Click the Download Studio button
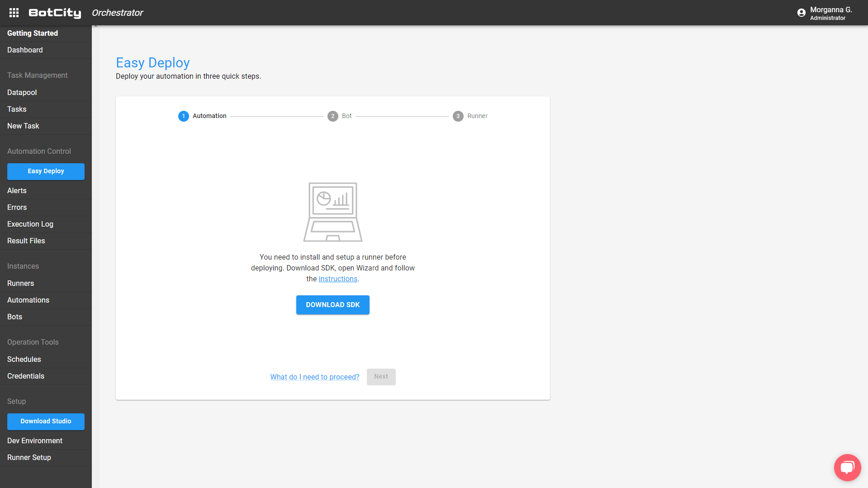Image resolution: width=868 pixels, height=488 pixels. [x=46, y=421]
